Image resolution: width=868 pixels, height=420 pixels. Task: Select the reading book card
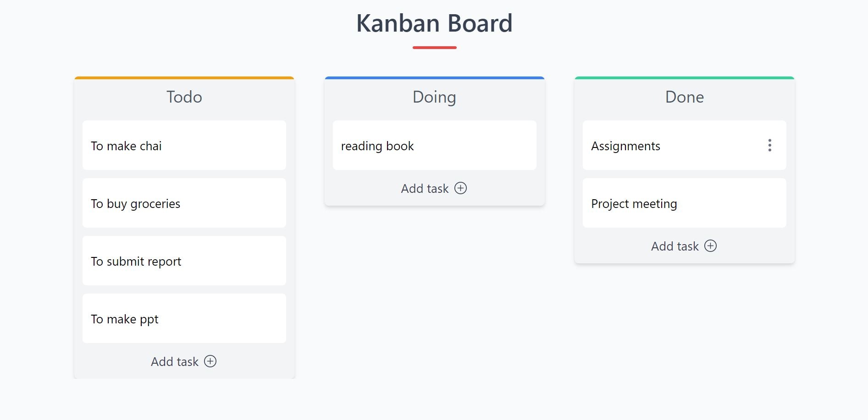point(434,145)
